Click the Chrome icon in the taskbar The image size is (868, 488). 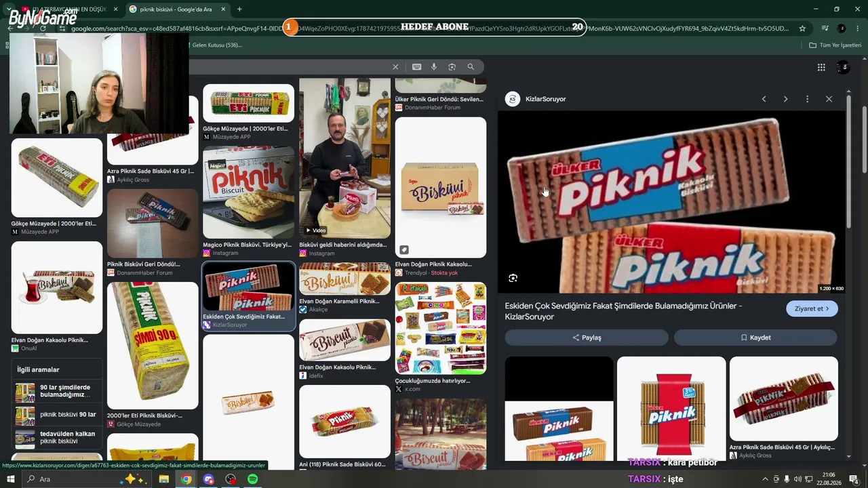pyautogui.click(x=186, y=479)
